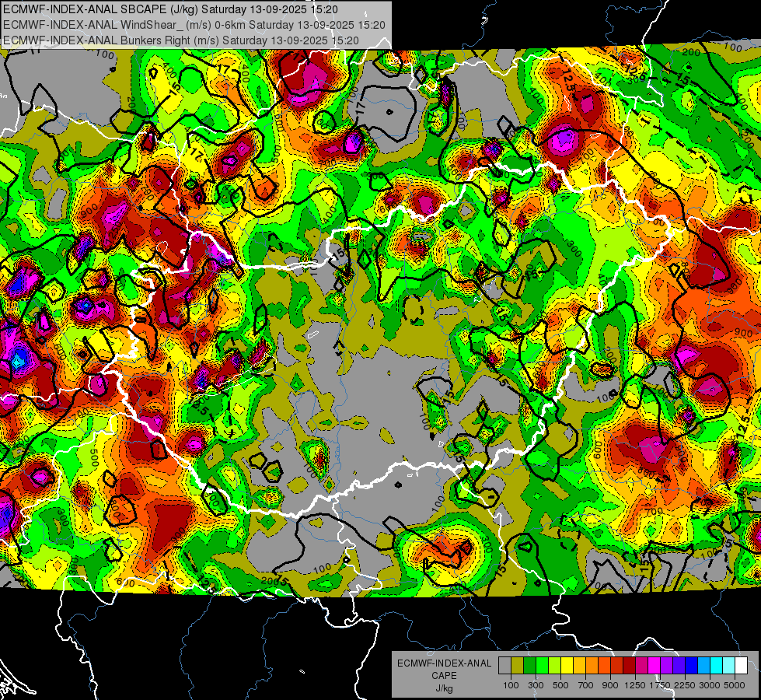Select the pure yellow legend swatch

pyautogui.click(x=567, y=665)
